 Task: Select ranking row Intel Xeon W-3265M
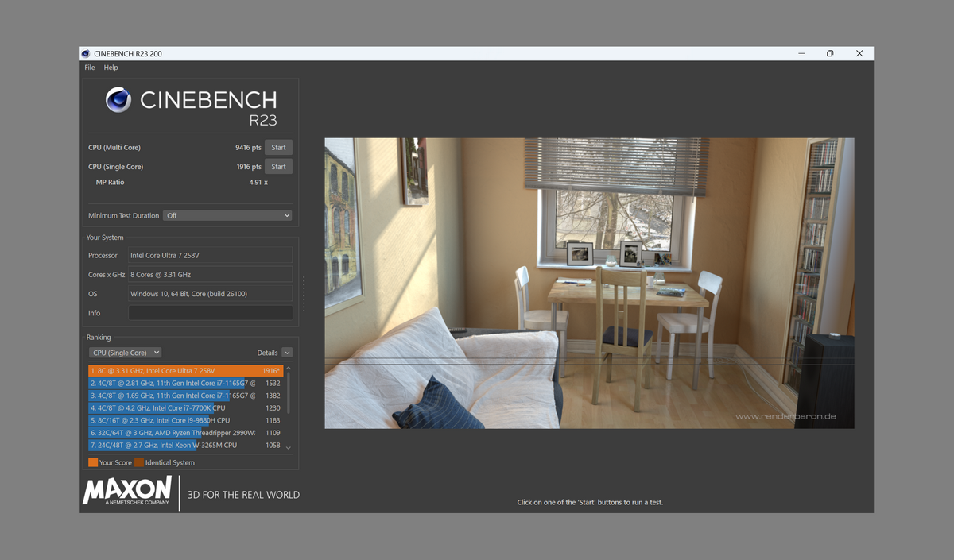pyautogui.click(x=185, y=446)
